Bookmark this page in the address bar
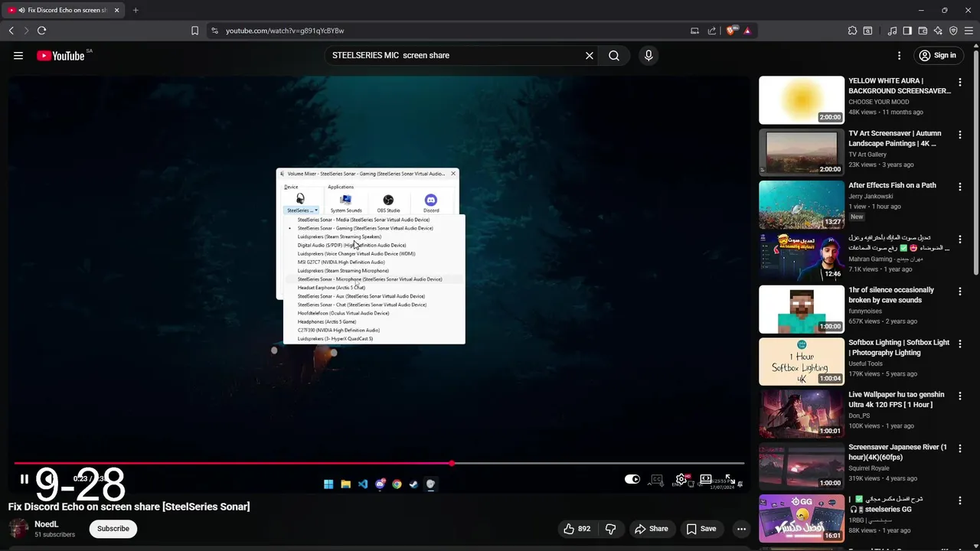The width and height of the screenshot is (980, 551). 194,31
